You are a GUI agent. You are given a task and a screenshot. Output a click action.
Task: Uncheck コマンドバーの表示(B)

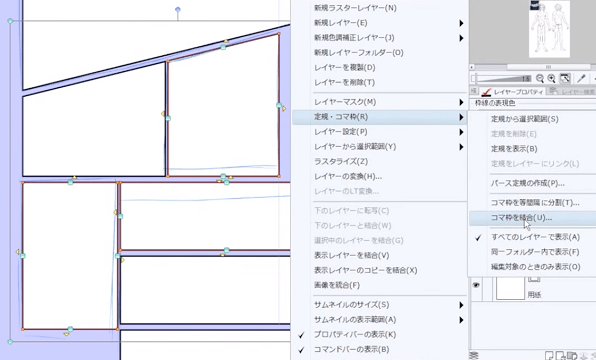click(351, 349)
